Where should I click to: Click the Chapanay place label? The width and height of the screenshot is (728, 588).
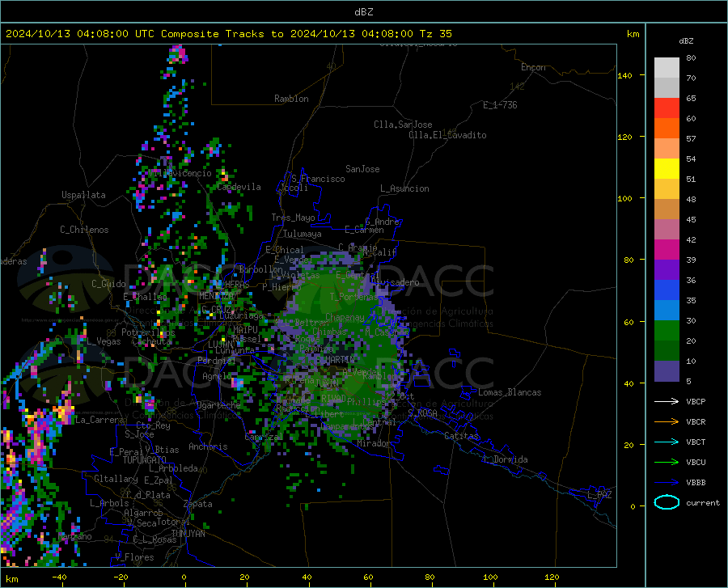[345, 317]
